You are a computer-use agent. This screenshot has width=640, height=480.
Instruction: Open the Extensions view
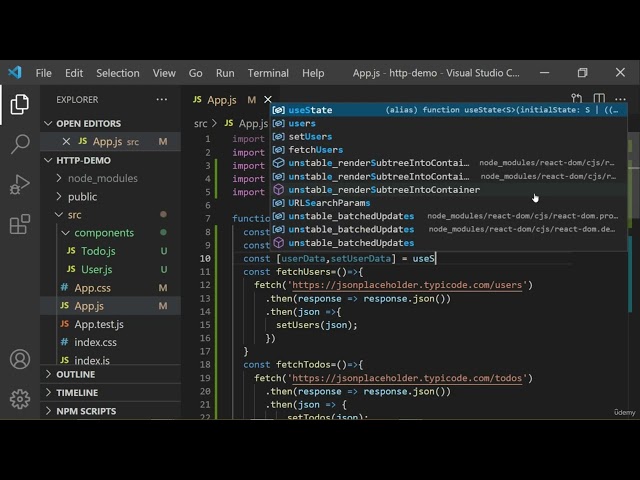20,224
